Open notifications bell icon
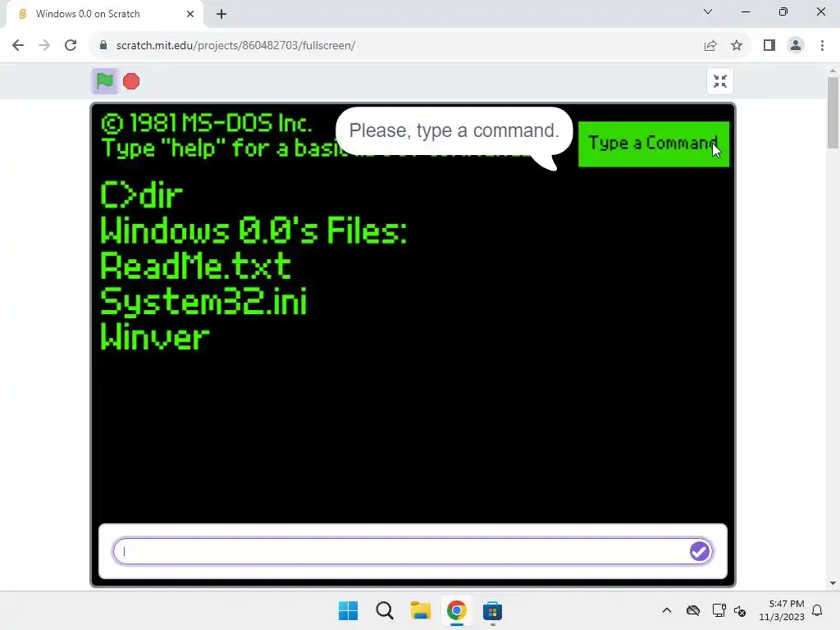Image resolution: width=840 pixels, height=630 pixels. point(817,610)
